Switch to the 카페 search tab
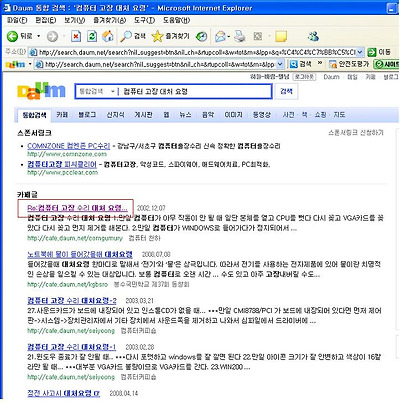The height and width of the screenshot is (403, 400). coord(62,115)
